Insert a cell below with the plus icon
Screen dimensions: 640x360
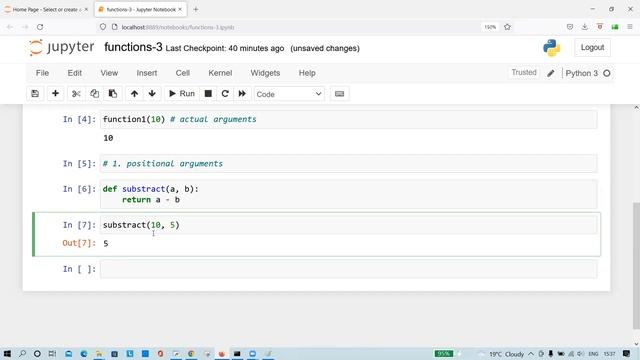click(x=55, y=94)
